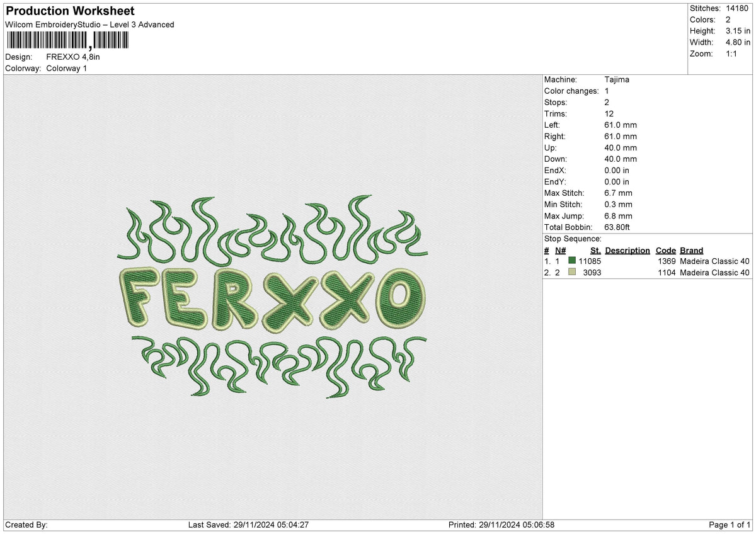The width and height of the screenshot is (756, 534).
Task: Click the Down value 40.0 mm
Action: click(x=621, y=159)
